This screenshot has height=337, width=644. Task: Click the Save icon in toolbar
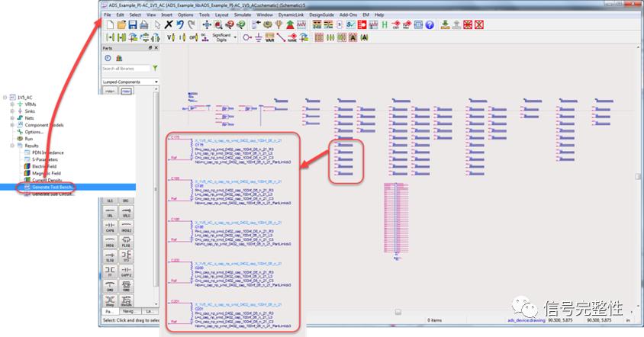coord(133,25)
